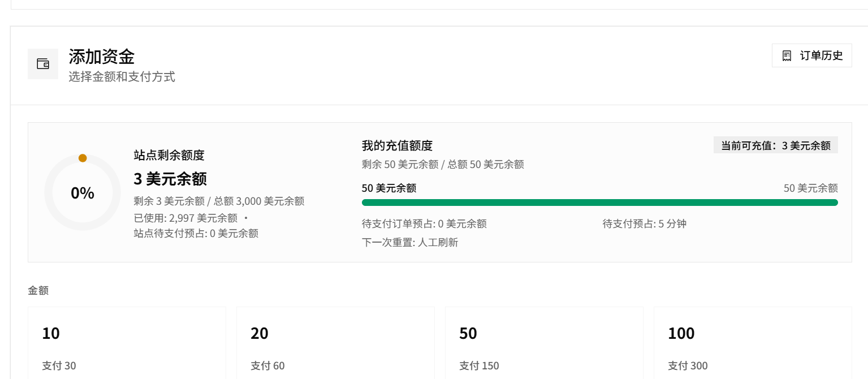
Task: Click the 金额 section label
Action: [x=38, y=290]
